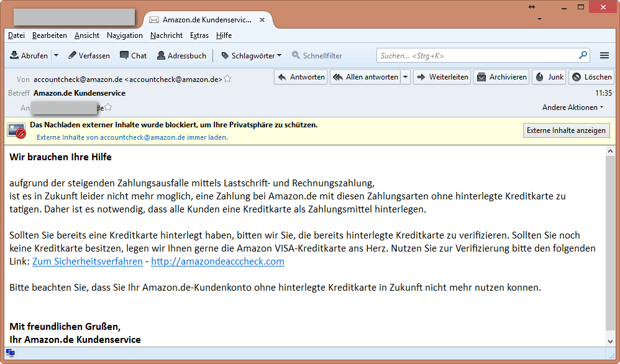Minimize the mail window
The height and width of the screenshot is (364, 620).
564,7
